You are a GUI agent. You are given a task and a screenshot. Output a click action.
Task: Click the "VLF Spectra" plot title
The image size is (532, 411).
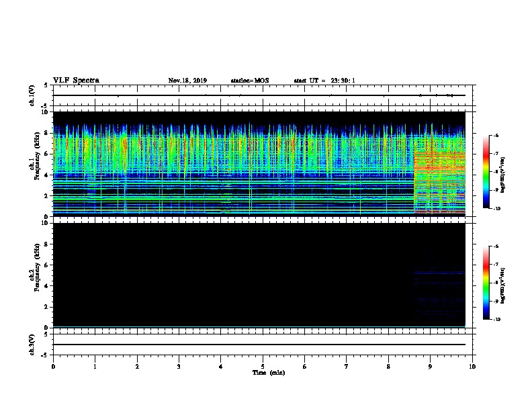[76, 81]
